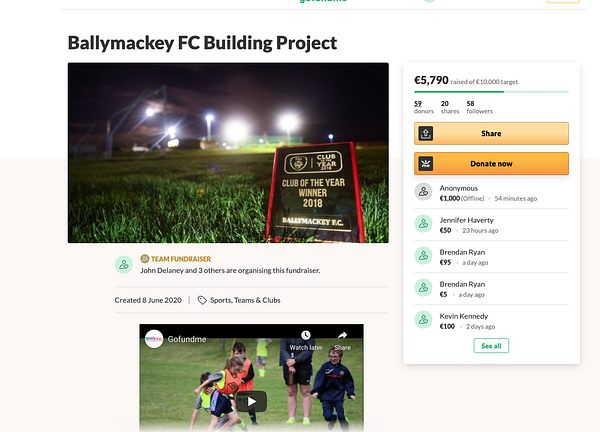The height and width of the screenshot is (432, 600).
Task: Click the Donate now button icon
Action: click(x=426, y=164)
